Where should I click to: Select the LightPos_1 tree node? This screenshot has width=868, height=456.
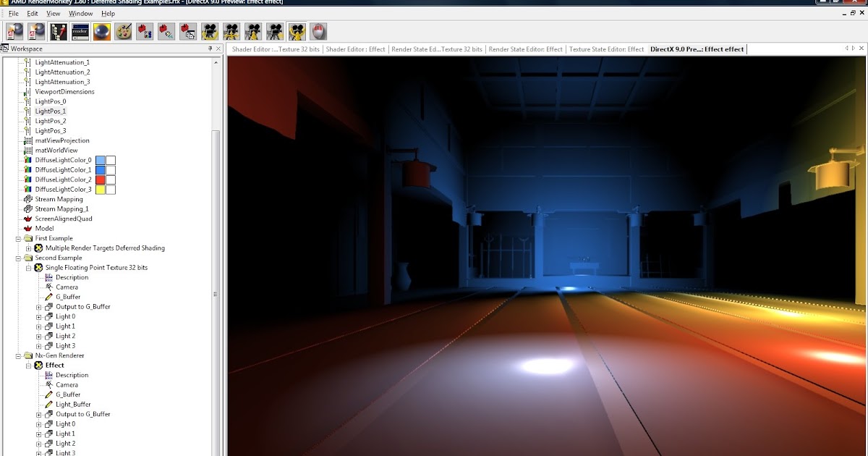(51, 111)
